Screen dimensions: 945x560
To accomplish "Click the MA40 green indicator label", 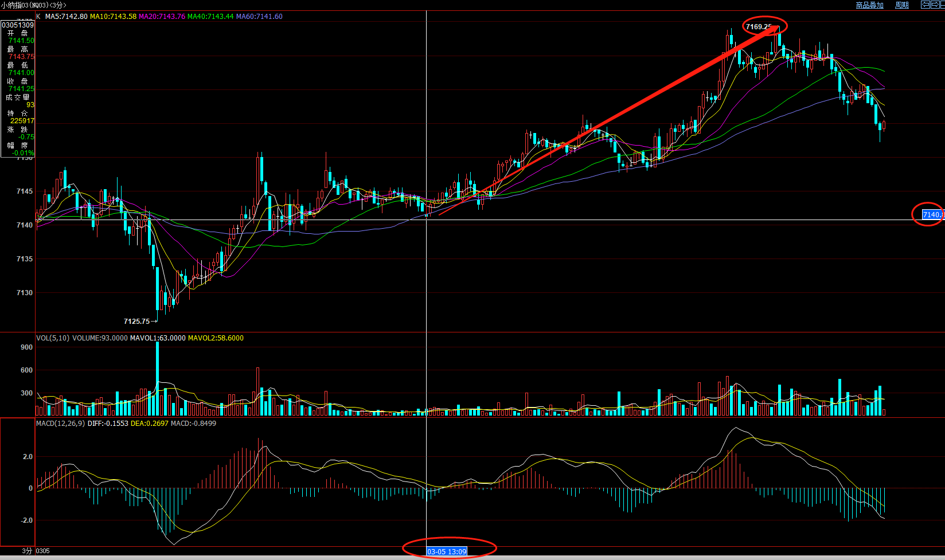I will (x=210, y=17).
